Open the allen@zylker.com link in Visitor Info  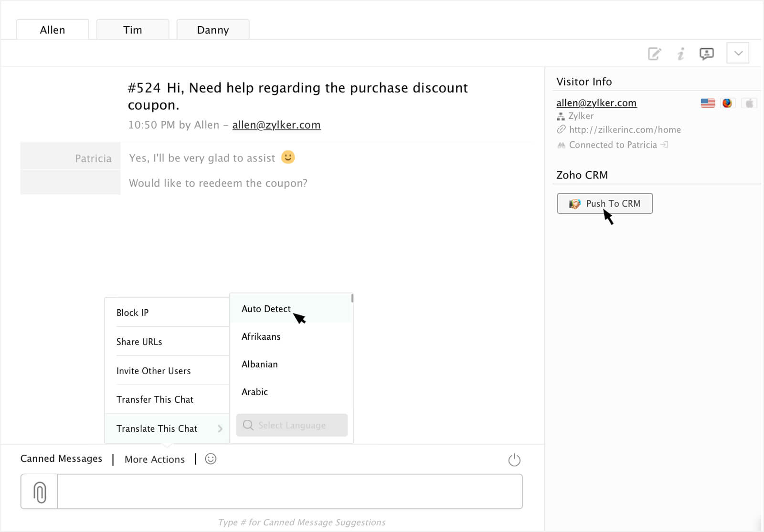click(596, 103)
